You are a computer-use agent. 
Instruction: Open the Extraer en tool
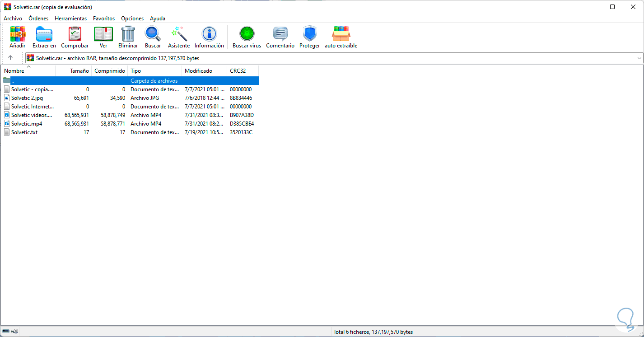(x=44, y=37)
